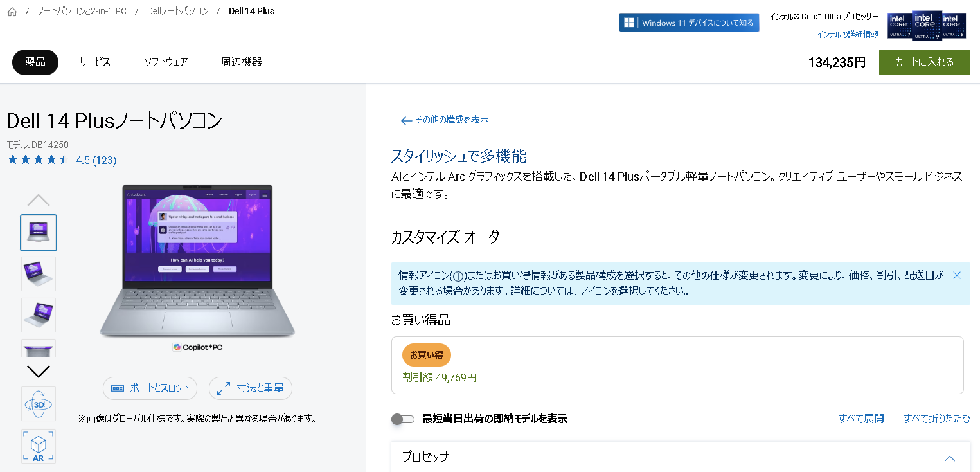Click the back arrow beside その他の構成を表示
Screen dimensions: 980x472
click(406, 120)
